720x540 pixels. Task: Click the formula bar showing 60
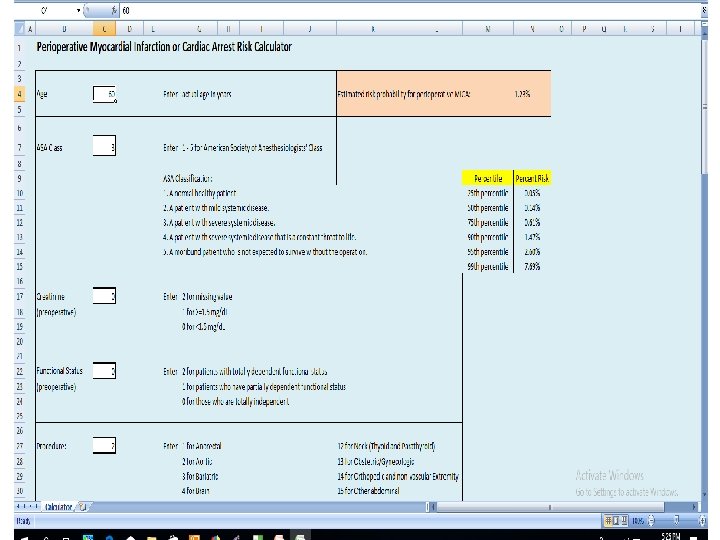pyautogui.click(x=410, y=10)
